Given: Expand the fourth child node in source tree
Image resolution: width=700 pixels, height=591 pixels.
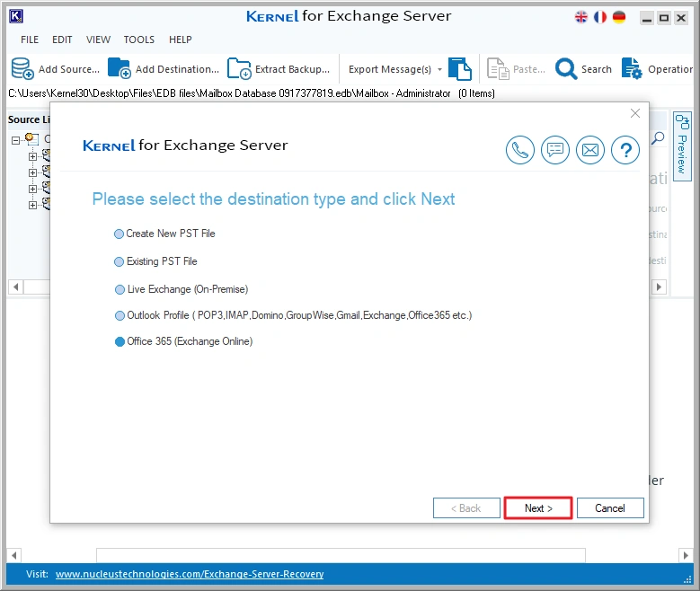Looking at the screenshot, I should point(32,205).
